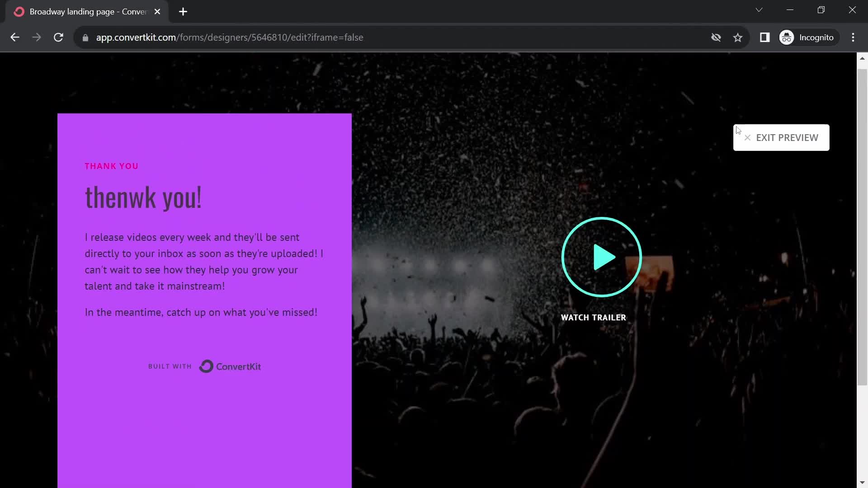Click the 'I release videos every week' paragraph
This screenshot has height=488, width=868.
pyautogui.click(x=204, y=262)
